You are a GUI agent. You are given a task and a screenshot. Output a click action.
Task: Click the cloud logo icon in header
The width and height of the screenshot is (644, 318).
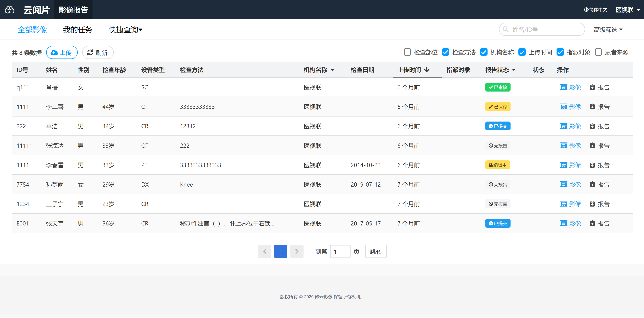click(x=10, y=10)
